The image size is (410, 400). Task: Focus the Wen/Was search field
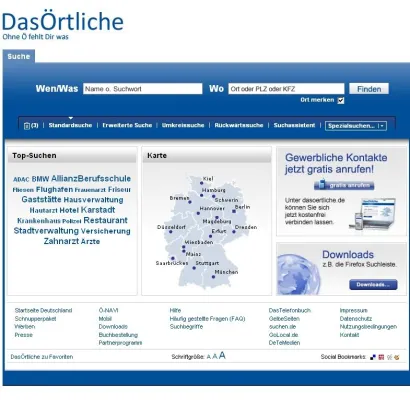[143, 89]
